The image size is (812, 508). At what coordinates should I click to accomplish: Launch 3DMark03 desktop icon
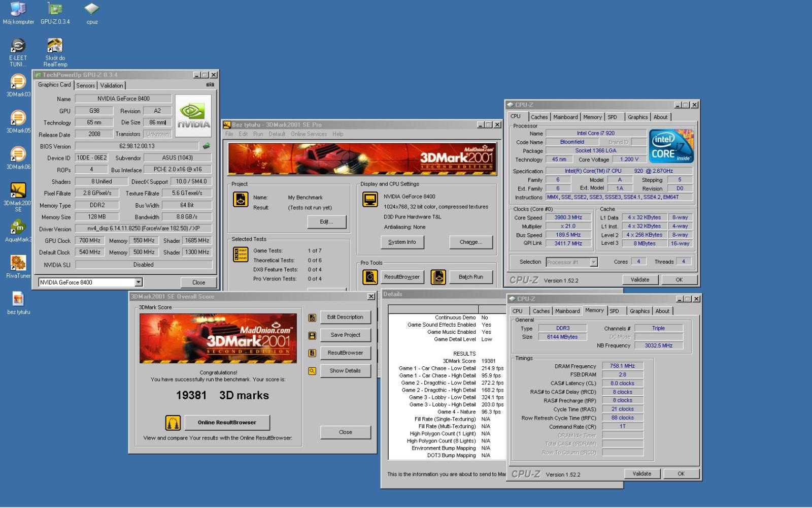[x=18, y=85]
